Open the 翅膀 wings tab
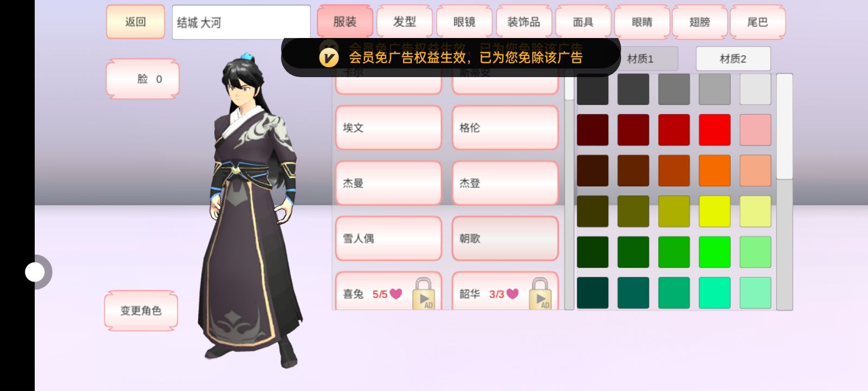The image size is (868, 391). [699, 22]
